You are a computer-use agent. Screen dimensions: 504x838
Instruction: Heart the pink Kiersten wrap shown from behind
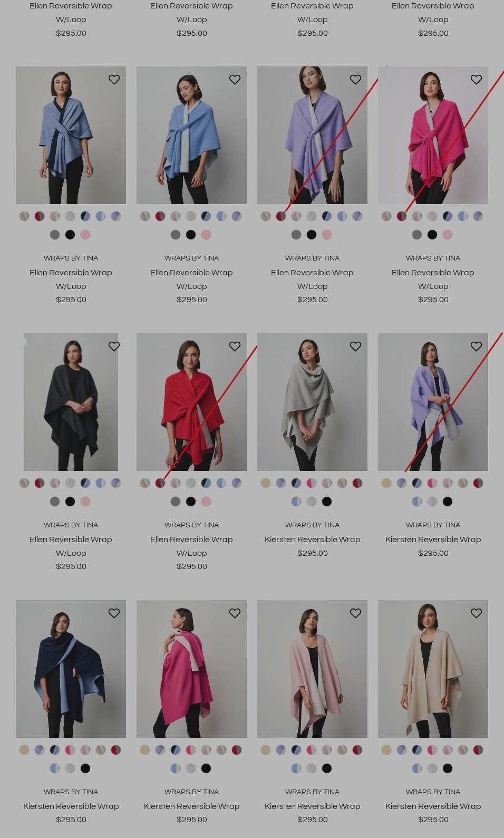pyautogui.click(x=235, y=613)
